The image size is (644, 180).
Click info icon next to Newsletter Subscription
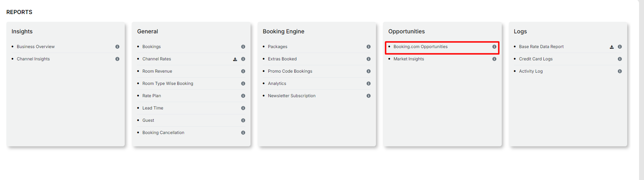369,96
